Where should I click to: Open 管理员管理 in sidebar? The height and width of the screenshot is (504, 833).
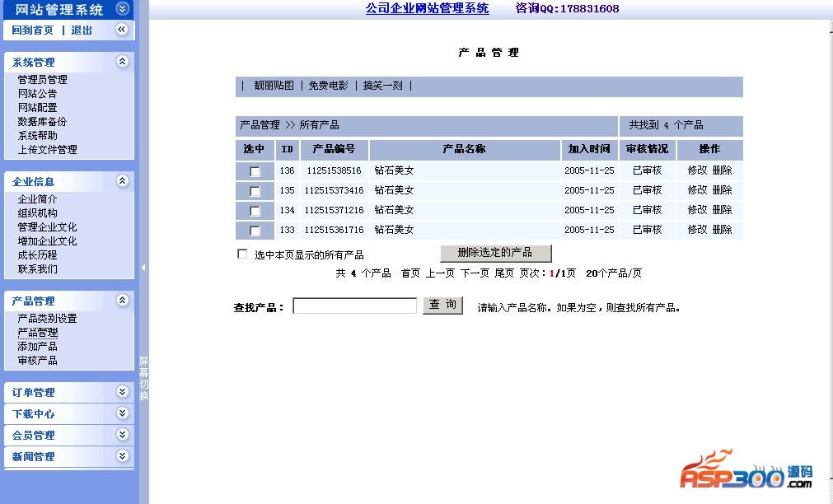43,80
